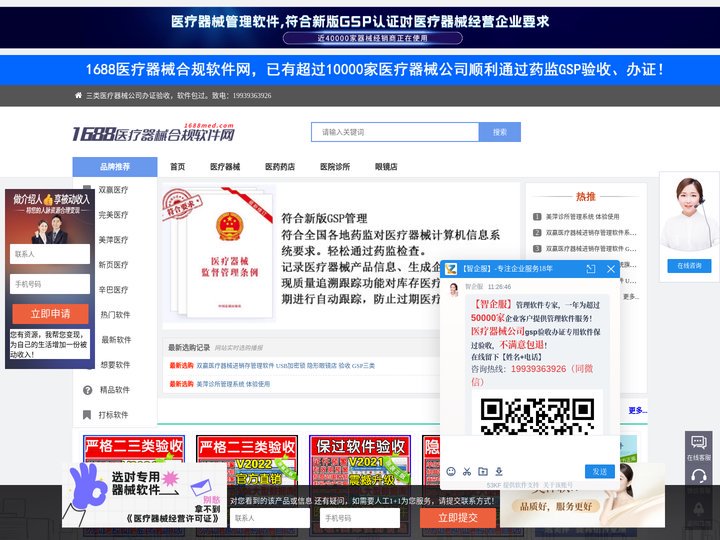This screenshot has width=720, height=540.
Task: Click the home icon in top gray bar
Action: [79, 95]
